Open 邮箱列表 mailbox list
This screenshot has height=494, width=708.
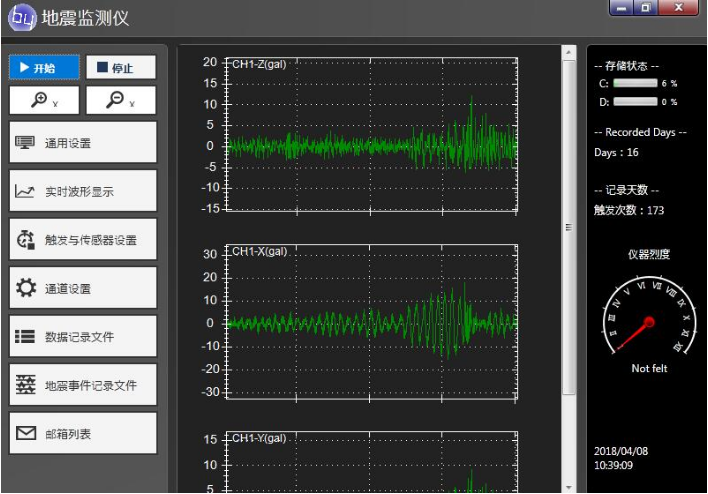point(83,434)
